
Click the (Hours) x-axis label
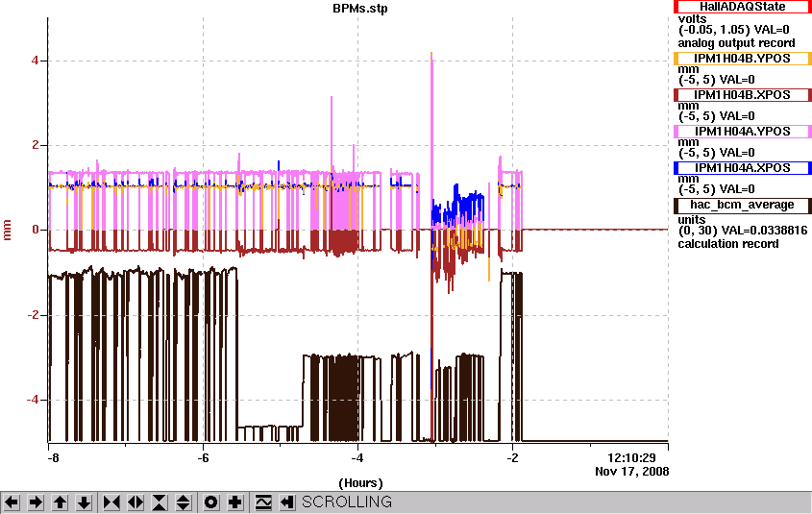[x=360, y=483]
